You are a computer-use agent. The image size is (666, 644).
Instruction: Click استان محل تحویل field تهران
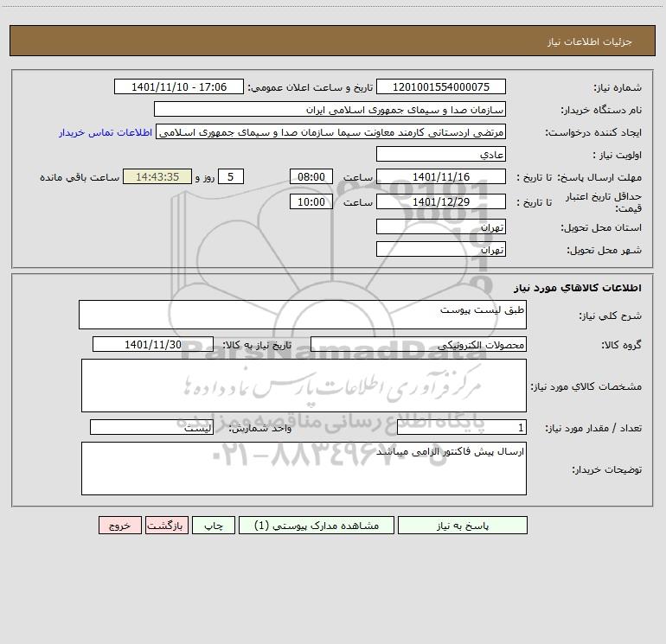click(x=441, y=226)
